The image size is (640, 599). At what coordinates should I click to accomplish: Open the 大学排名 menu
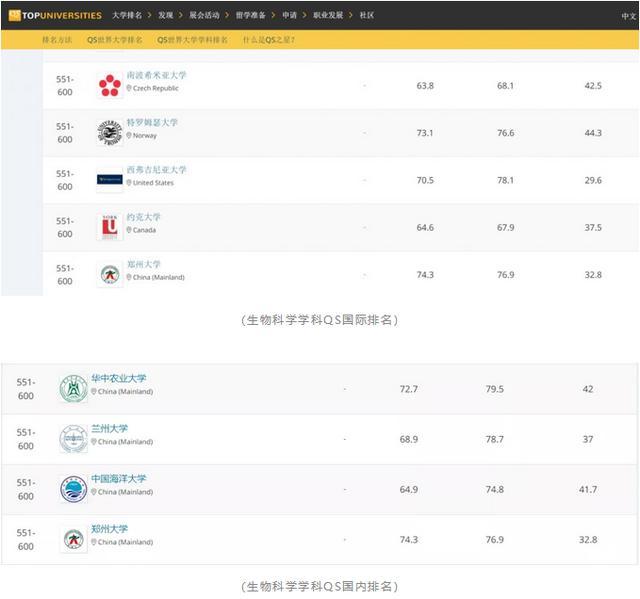pyautogui.click(x=127, y=15)
